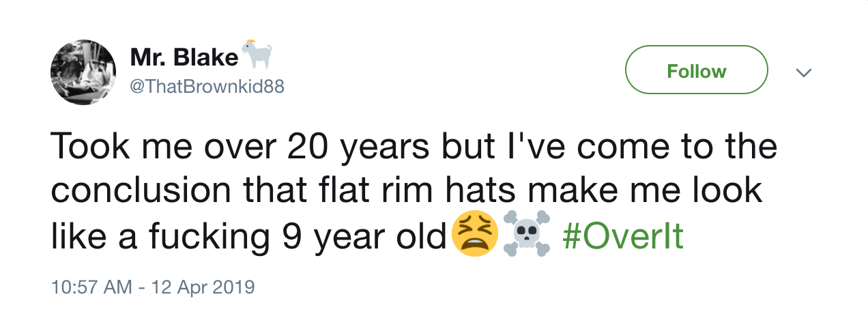The height and width of the screenshot is (314, 868).
Task: Open the Mr. Blake display name link
Action: pyautogui.click(x=184, y=58)
